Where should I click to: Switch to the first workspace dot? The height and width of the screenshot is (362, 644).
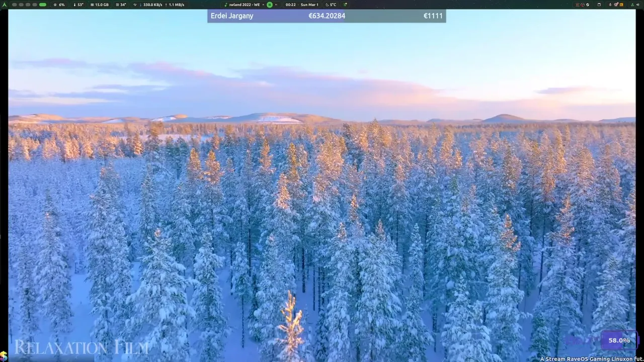[14, 5]
